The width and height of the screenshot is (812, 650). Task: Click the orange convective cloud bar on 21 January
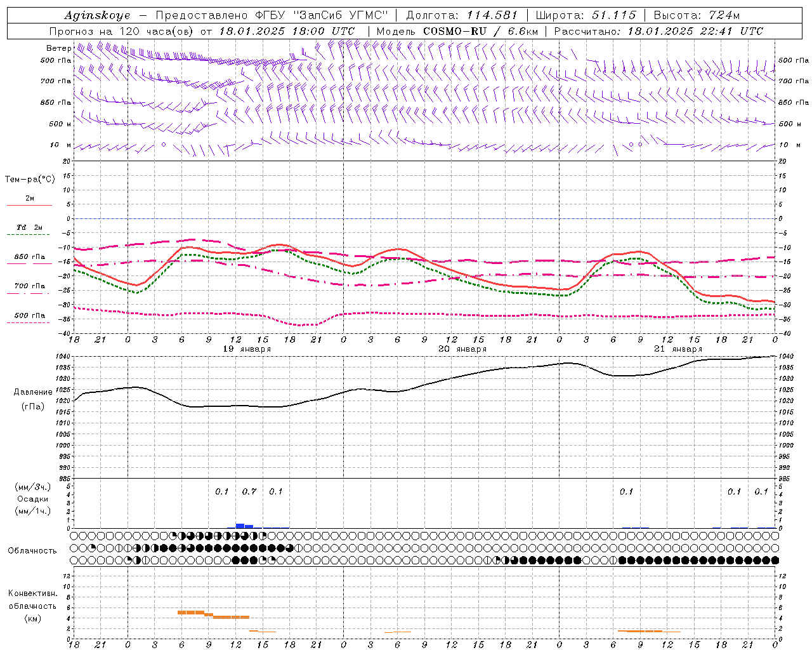point(639,631)
